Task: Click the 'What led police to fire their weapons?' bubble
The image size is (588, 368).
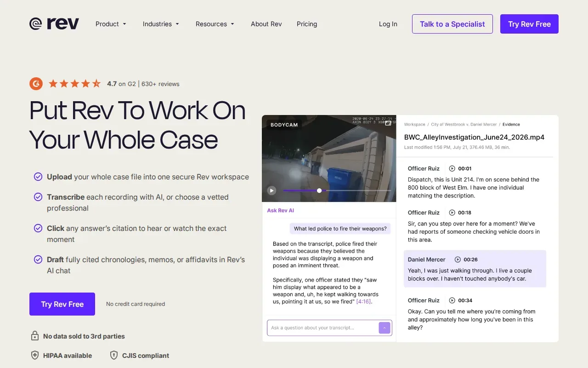Action: [x=340, y=229]
